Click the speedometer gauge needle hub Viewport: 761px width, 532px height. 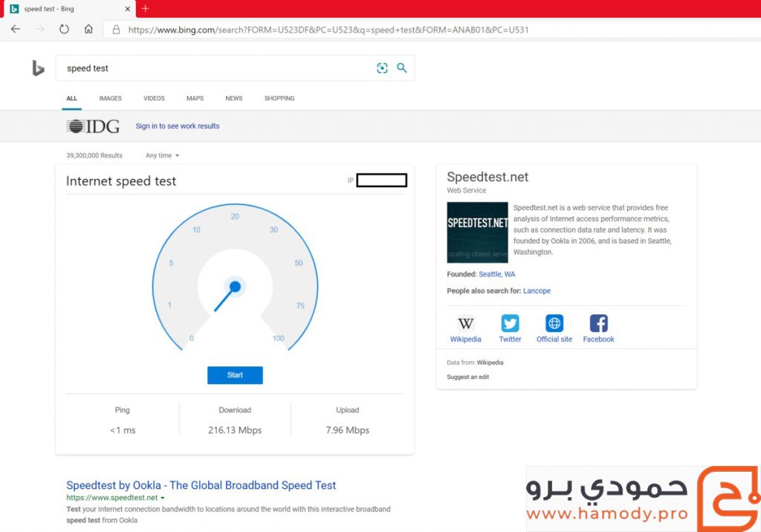pos(235,287)
